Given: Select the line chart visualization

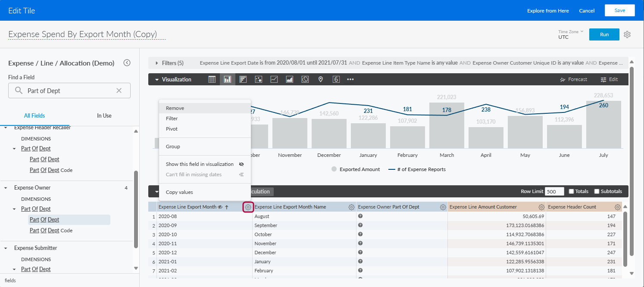Looking at the screenshot, I should pyautogui.click(x=274, y=79).
